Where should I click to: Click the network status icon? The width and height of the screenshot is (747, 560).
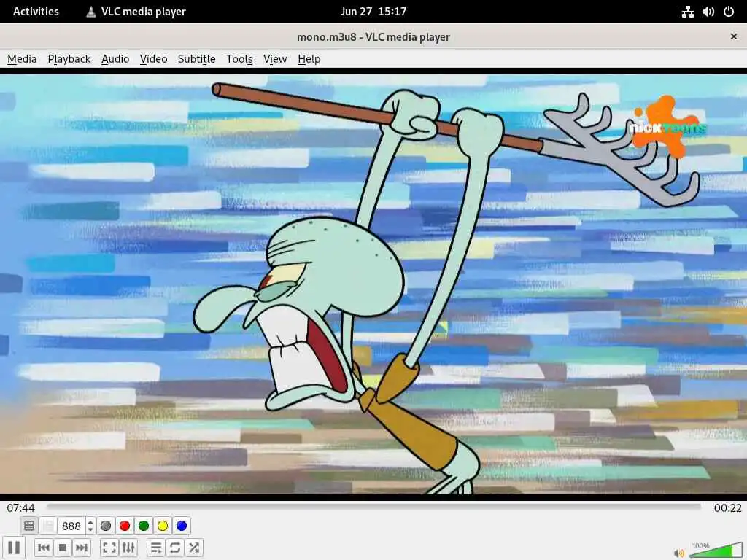687,12
